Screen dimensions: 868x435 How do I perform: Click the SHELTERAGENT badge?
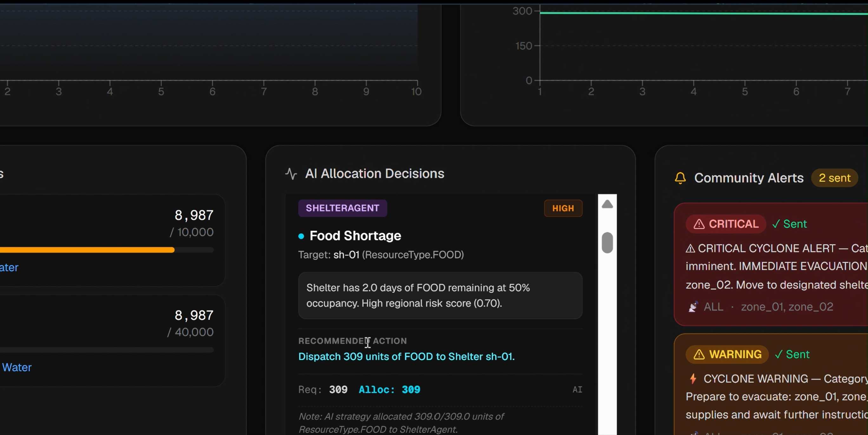click(342, 208)
